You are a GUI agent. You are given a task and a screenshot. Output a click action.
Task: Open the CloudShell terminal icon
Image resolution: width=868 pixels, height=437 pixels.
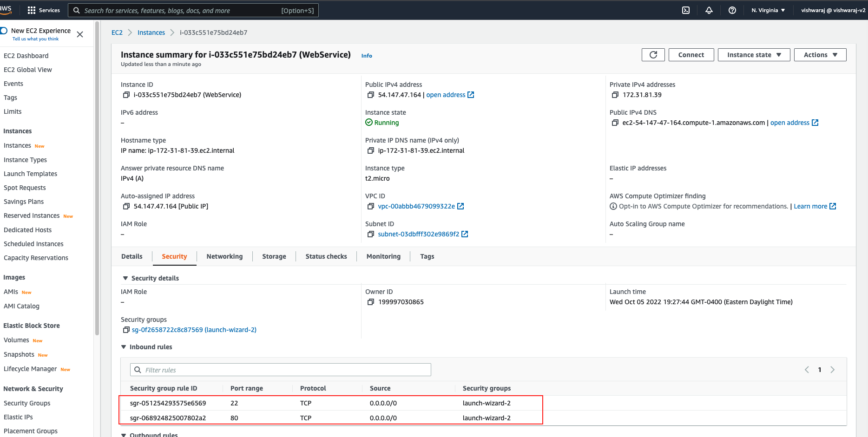(x=685, y=10)
